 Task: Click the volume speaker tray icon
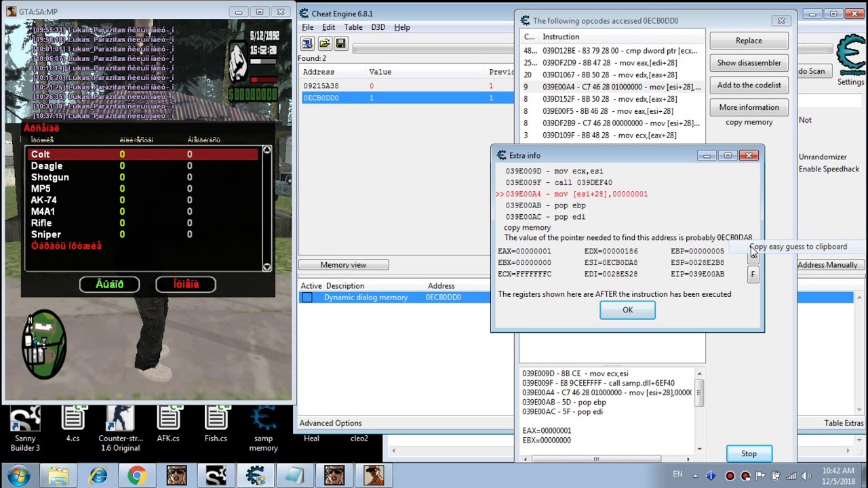coord(805,476)
